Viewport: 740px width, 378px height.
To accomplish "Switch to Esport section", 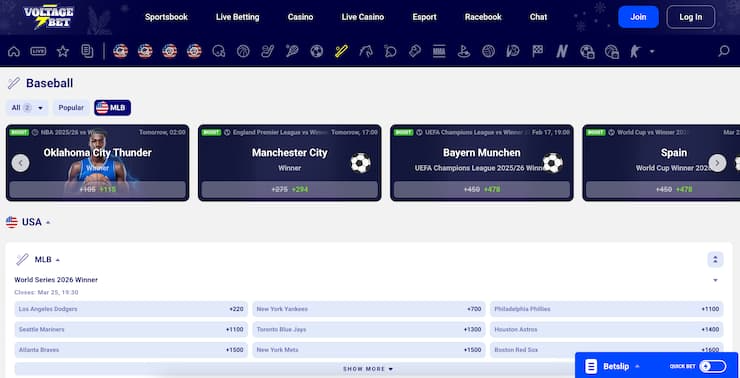I will tap(424, 17).
